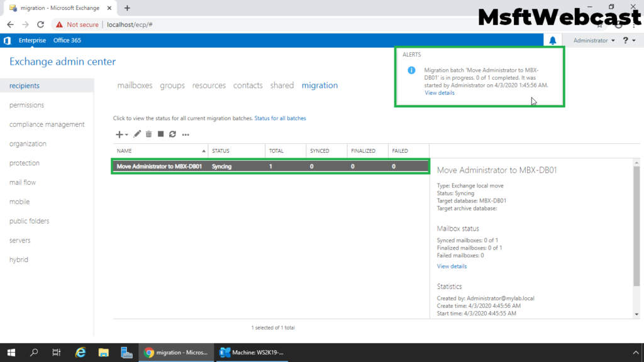Show hidden system tray icons
Screen dimensions: 644x362
click(x=635, y=353)
